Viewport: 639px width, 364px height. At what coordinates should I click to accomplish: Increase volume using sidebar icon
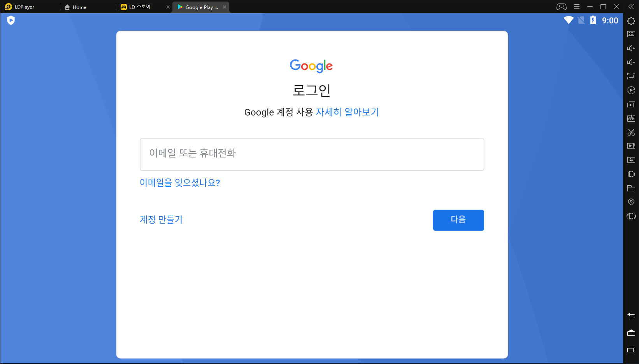pos(631,48)
